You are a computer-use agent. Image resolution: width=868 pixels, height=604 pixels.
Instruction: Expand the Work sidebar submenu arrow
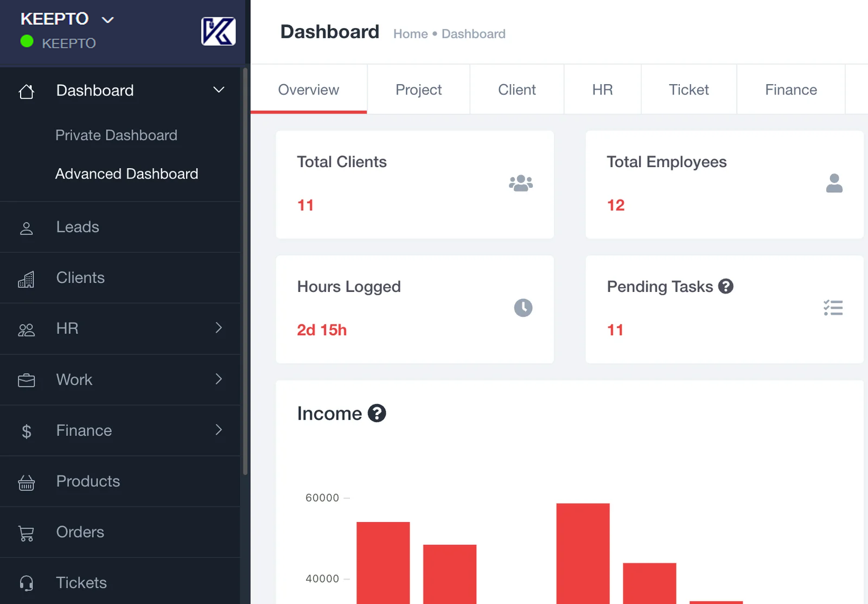[x=219, y=379]
